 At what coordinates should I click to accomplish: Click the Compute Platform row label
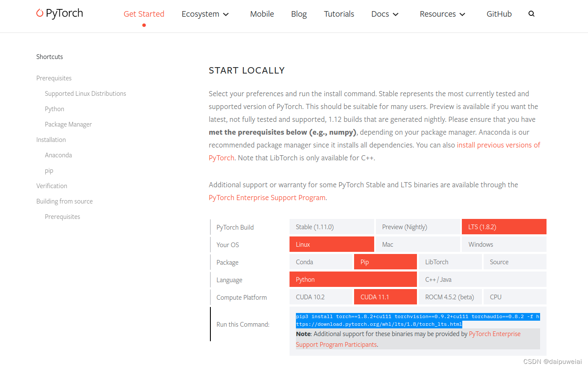pyautogui.click(x=241, y=297)
